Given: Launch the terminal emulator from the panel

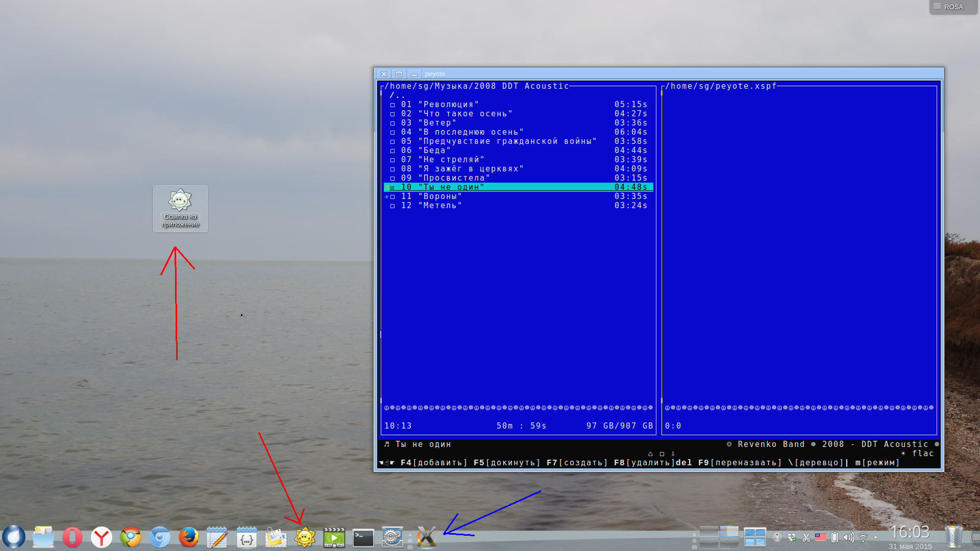Looking at the screenshot, I should click(x=363, y=538).
